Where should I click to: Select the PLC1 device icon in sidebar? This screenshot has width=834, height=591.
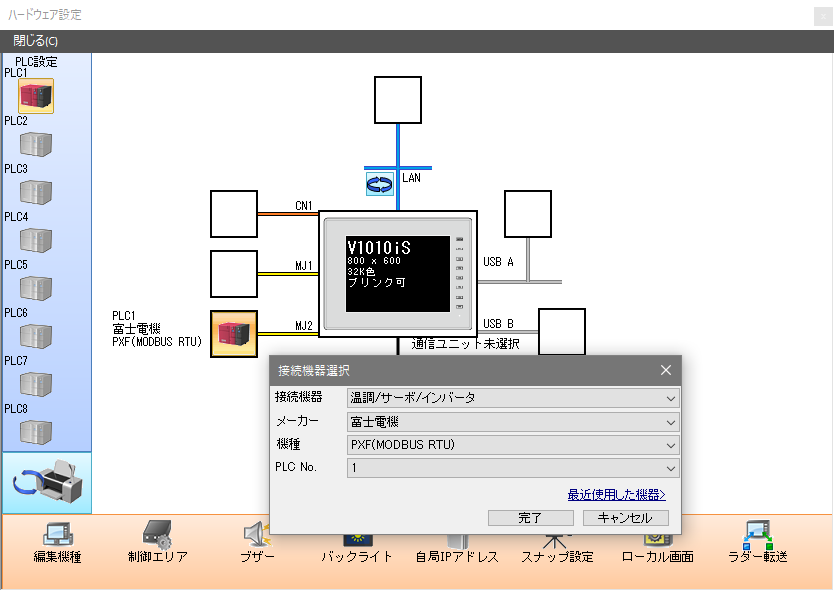coord(36,96)
